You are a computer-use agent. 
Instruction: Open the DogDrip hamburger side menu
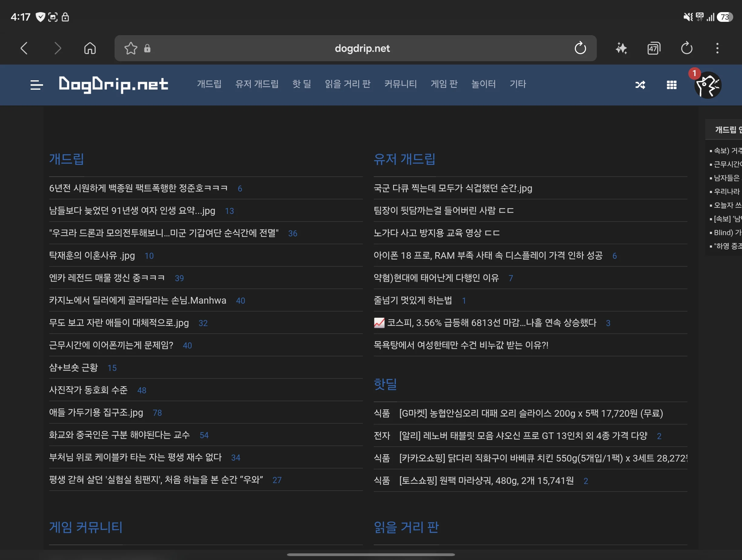pyautogui.click(x=37, y=85)
